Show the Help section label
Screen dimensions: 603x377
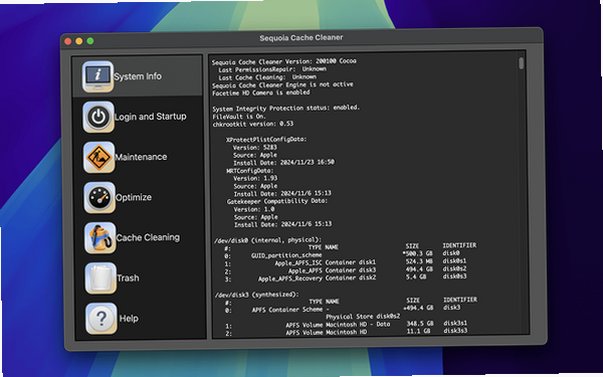[x=128, y=319]
